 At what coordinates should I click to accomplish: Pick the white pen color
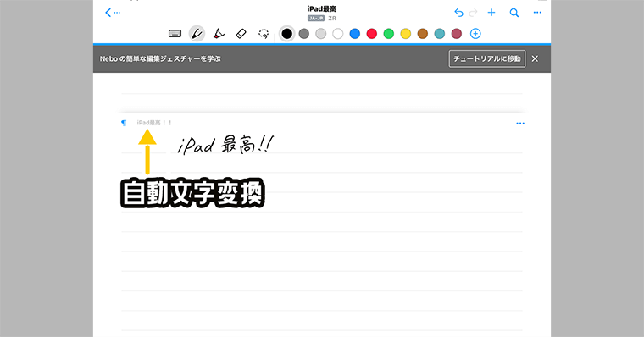click(x=337, y=34)
